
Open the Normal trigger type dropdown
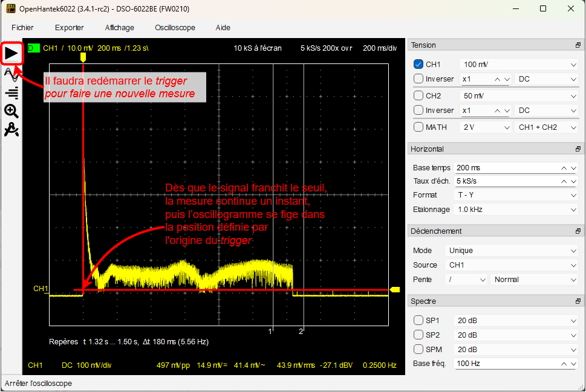pos(535,280)
